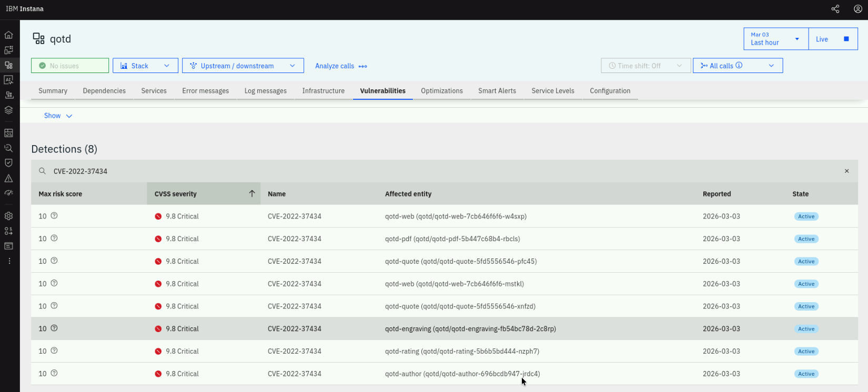The image size is (868, 392).
Task: Toggle CVSS severity sort arrow
Action: coord(252,194)
